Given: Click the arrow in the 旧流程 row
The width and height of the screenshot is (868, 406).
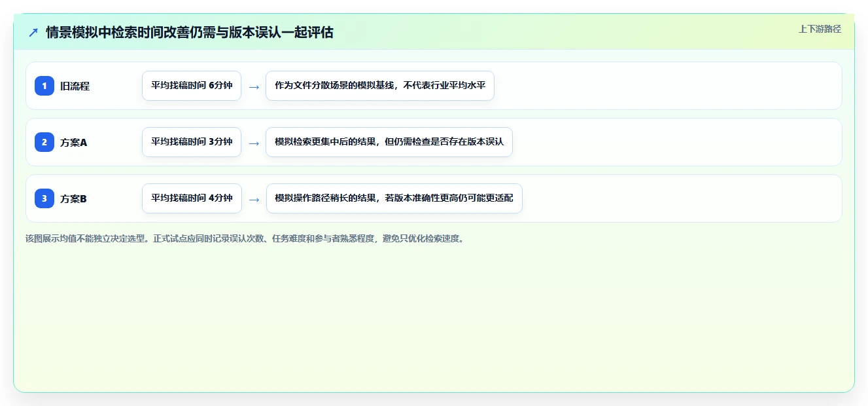Looking at the screenshot, I should 254,86.
